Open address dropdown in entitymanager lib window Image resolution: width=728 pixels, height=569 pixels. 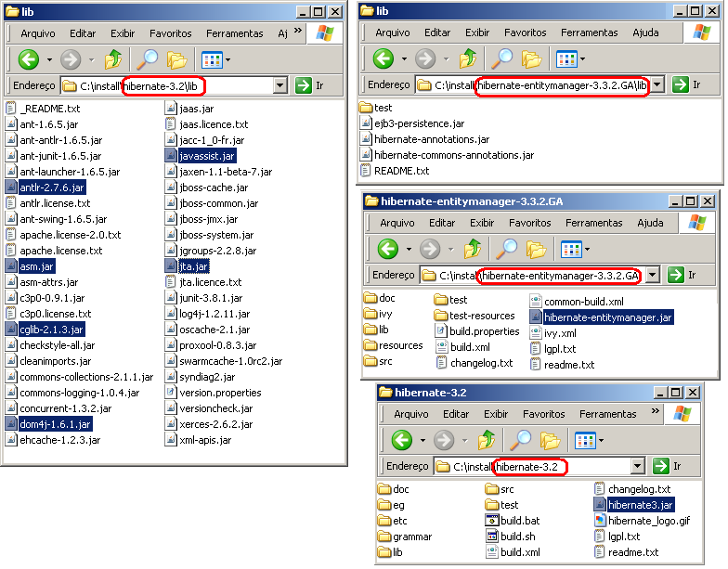pyautogui.click(x=657, y=84)
